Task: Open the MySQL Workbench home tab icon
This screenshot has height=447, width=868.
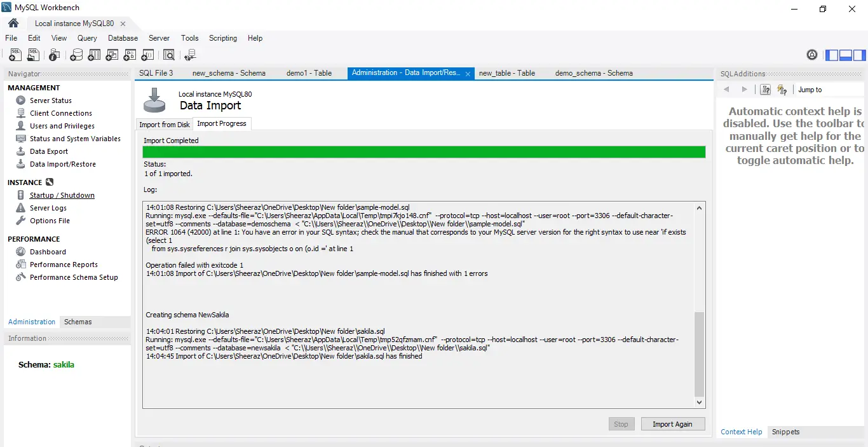Action: pos(13,22)
